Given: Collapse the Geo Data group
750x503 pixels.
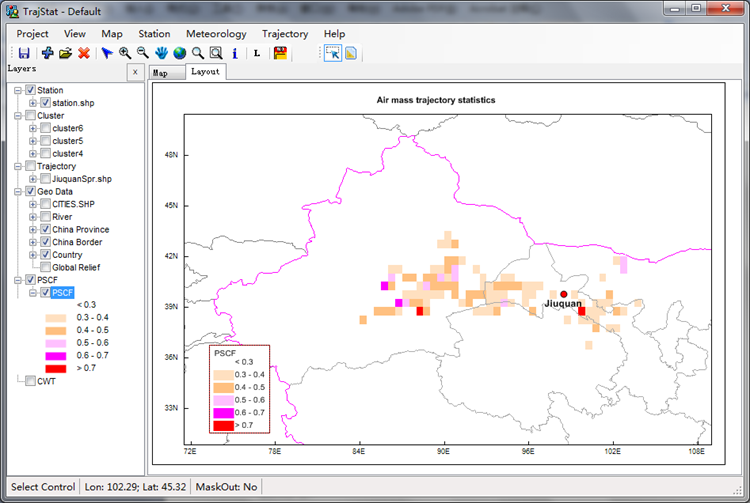Looking at the screenshot, I should pyautogui.click(x=17, y=191).
